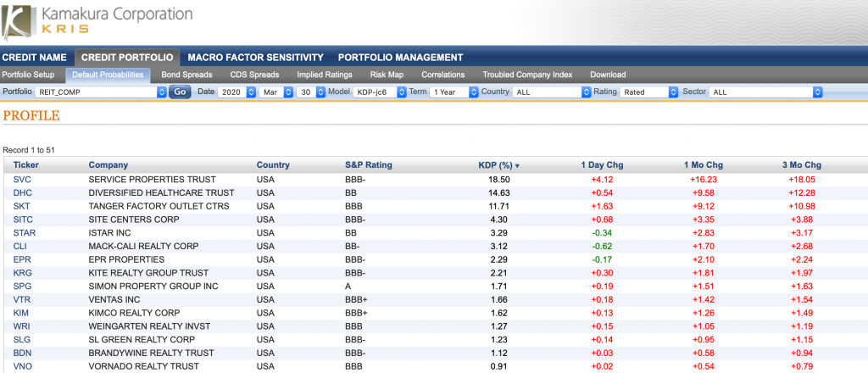Screen dimensions: 868x373
Task: Open the VNO ticker link
Action: pyautogui.click(x=22, y=366)
